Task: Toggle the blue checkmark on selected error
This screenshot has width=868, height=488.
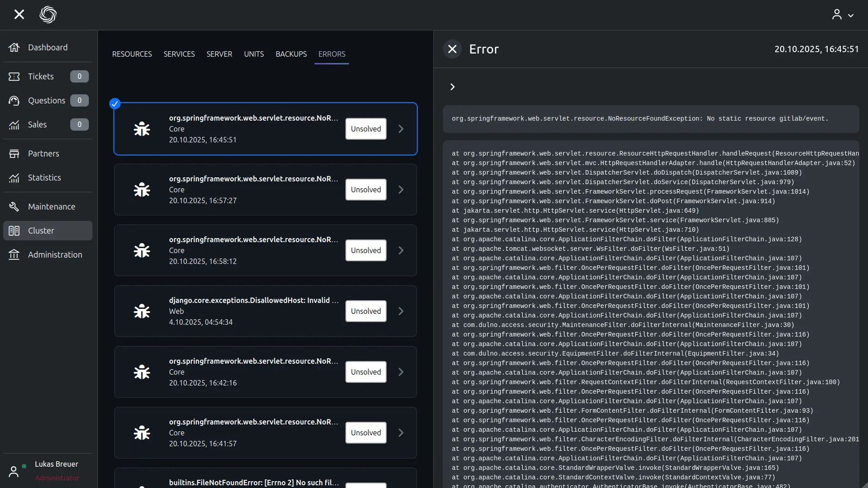Action: tap(115, 104)
